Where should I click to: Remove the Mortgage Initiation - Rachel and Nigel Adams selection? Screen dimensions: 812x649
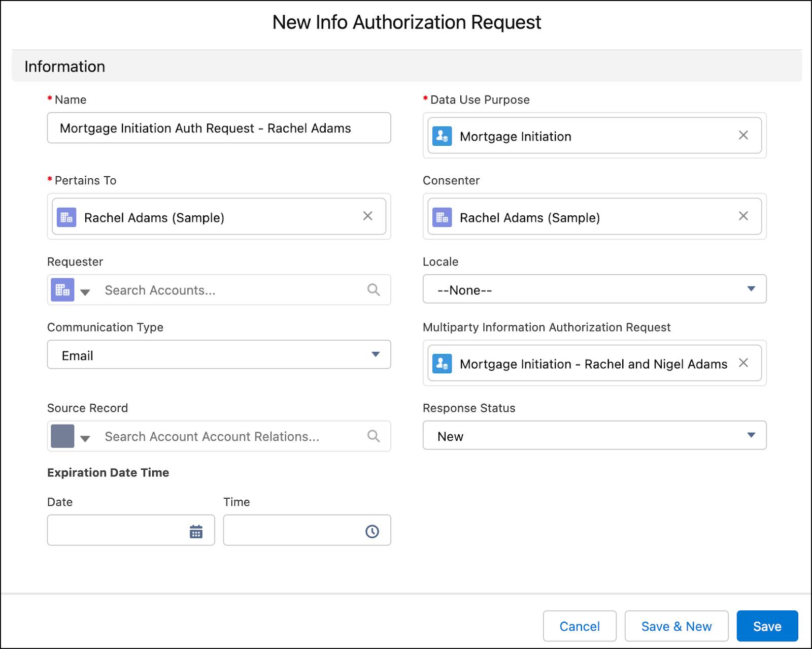[x=744, y=363]
